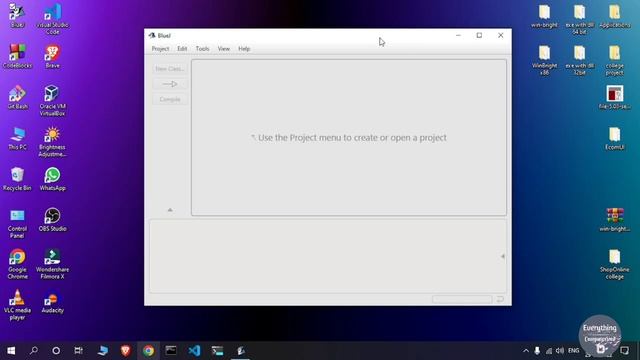Open VS Code from the taskbar
640x360 pixels.
coord(194,351)
